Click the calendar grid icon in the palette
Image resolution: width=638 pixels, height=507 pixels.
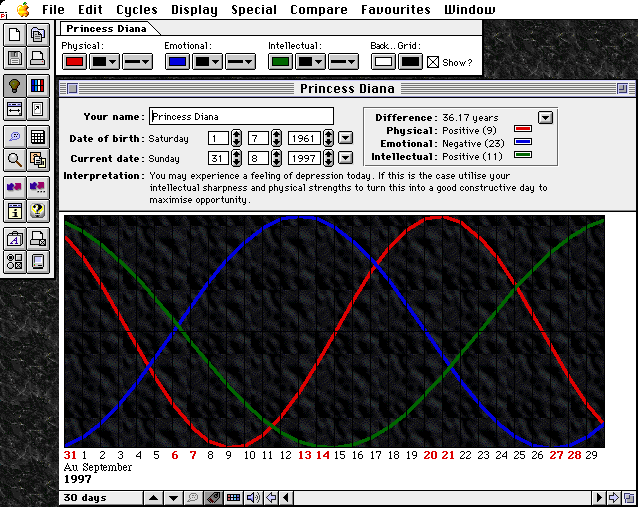(38, 137)
